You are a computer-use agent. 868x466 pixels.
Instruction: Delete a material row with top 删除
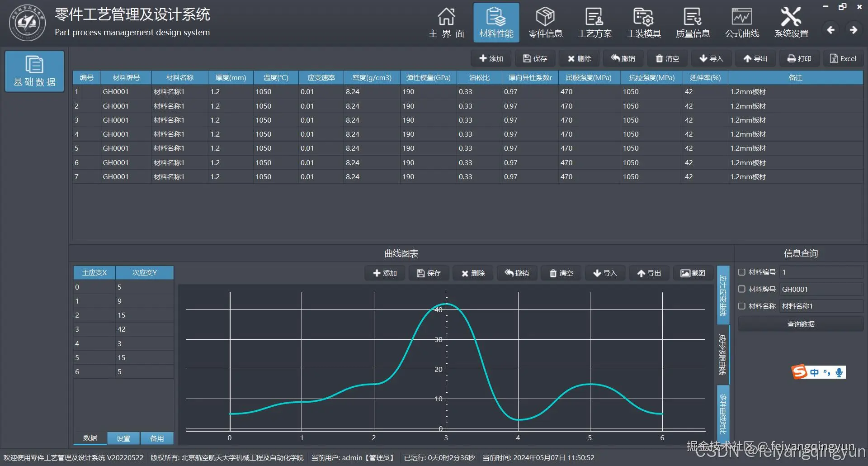point(579,58)
